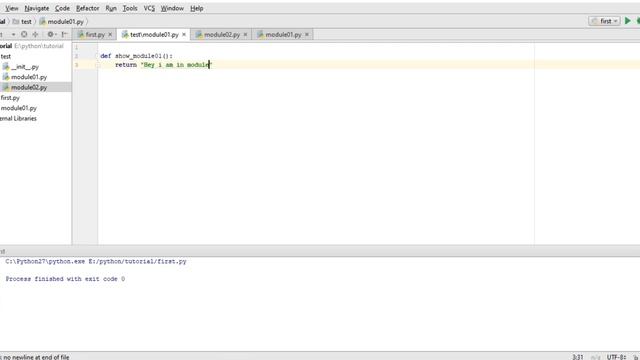The width and height of the screenshot is (640, 360).
Task: Click the folder icon in the test breadcrumb
Action: click(16, 22)
